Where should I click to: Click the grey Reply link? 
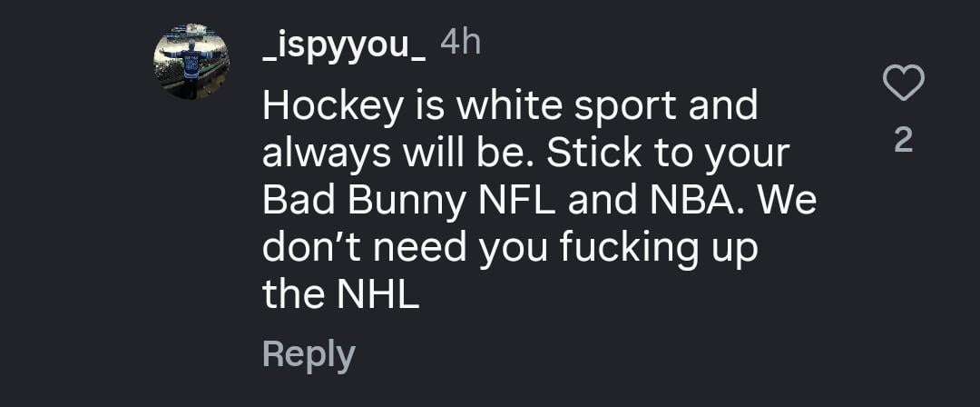pos(308,354)
